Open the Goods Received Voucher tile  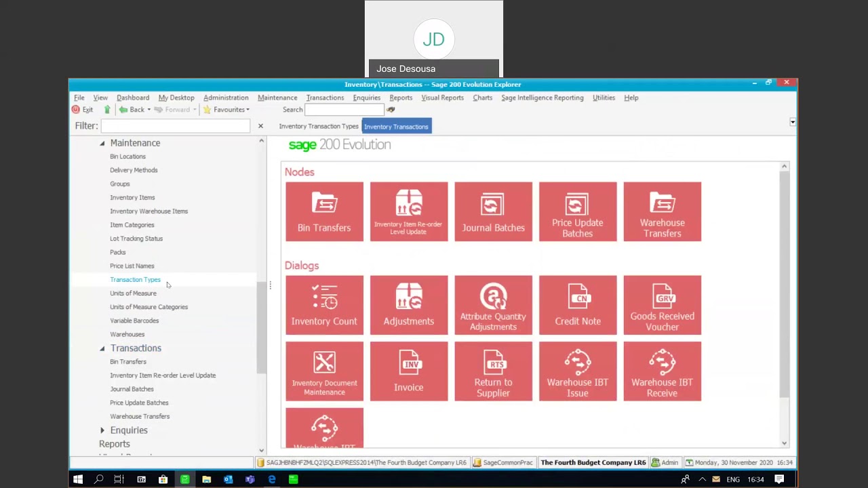pyautogui.click(x=663, y=305)
